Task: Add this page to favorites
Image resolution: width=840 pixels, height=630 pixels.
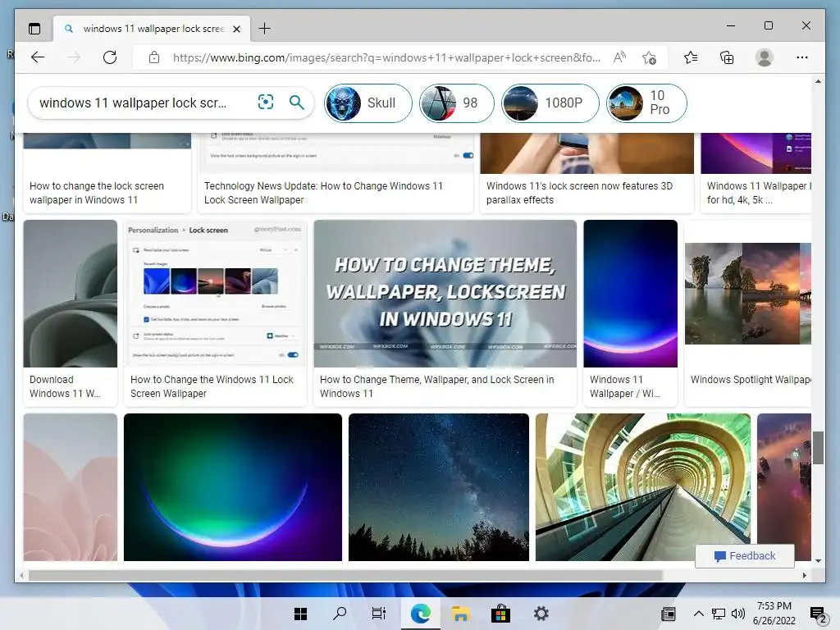Action: click(x=650, y=57)
